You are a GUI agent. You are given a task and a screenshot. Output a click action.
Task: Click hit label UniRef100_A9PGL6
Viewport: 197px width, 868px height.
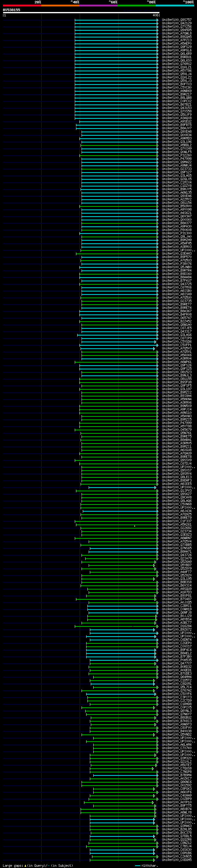coord(177,50)
